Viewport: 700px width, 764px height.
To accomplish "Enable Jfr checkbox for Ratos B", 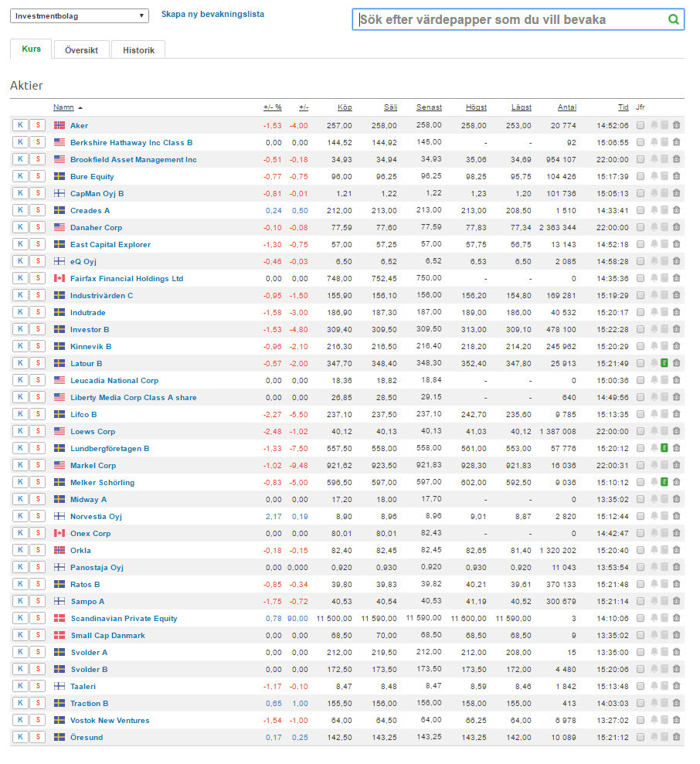I will [641, 584].
